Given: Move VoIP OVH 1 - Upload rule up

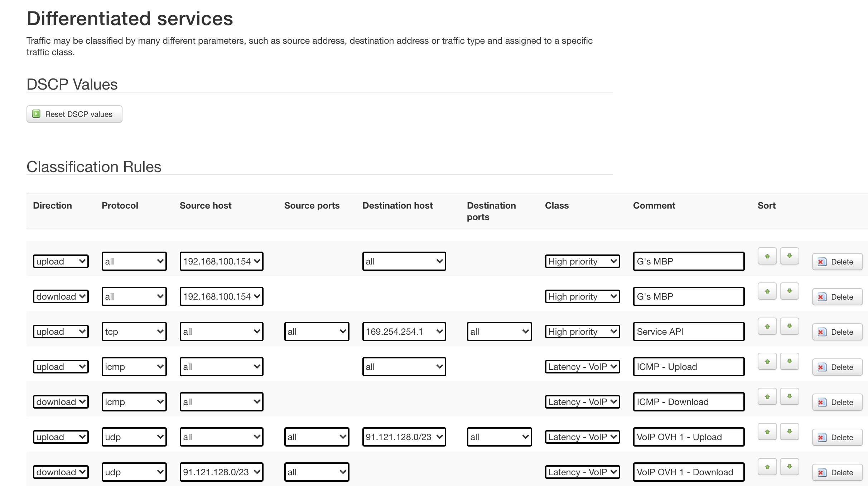Looking at the screenshot, I should coord(767,432).
